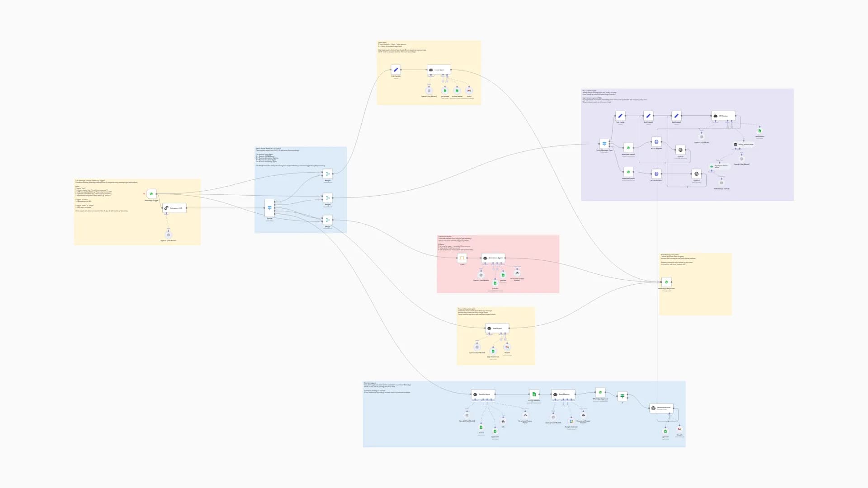This screenshot has width=868, height=488.
Task: Open the Switch router node
Action: (x=269, y=208)
